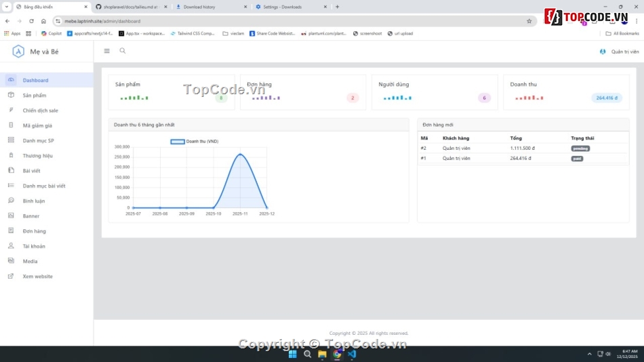Click the pending status badge for order #2
Image resolution: width=644 pixels, height=362 pixels.
click(x=580, y=148)
